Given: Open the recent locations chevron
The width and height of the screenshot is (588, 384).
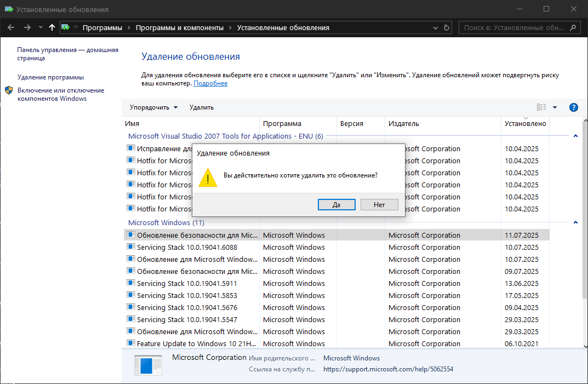Looking at the screenshot, I should point(41,27).
